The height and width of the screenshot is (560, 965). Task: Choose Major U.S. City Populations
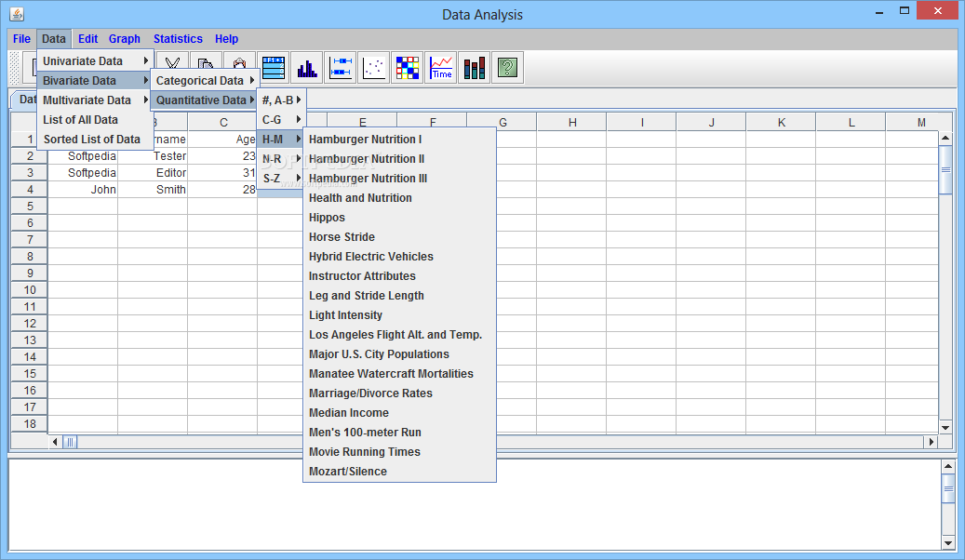click(399, 354)
